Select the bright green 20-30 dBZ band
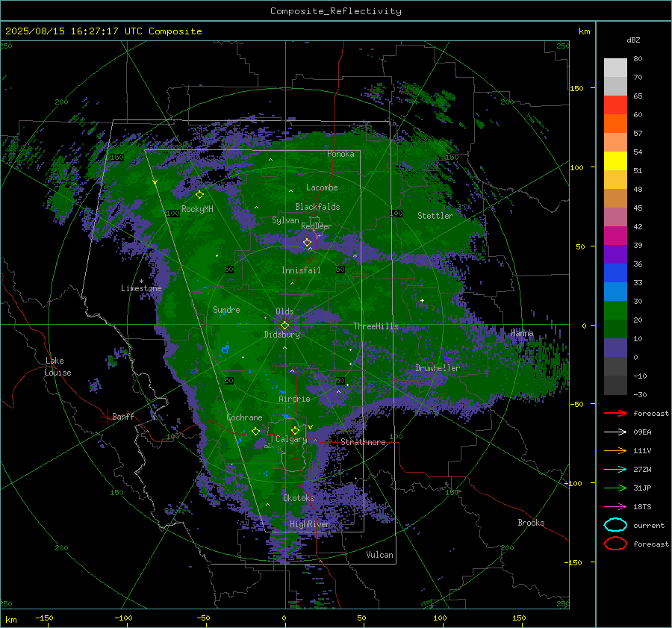This screenshot has height=628, width=672. pos(615,311)
